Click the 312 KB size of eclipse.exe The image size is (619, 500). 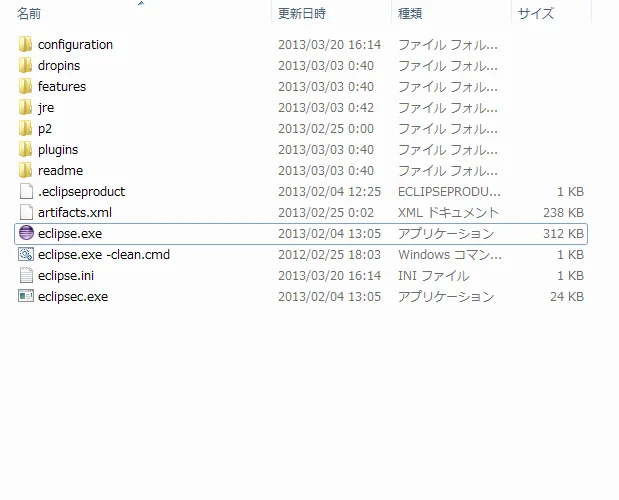coord(563,233)
